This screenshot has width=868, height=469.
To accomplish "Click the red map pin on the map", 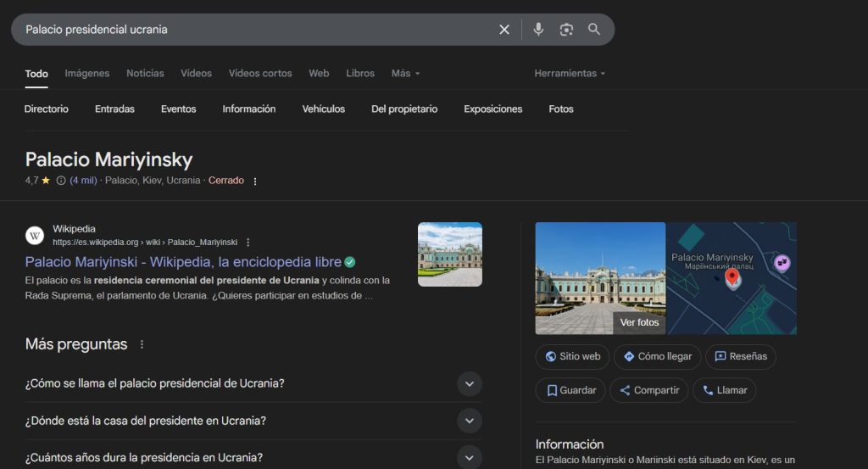I will (x=732, y=277).
